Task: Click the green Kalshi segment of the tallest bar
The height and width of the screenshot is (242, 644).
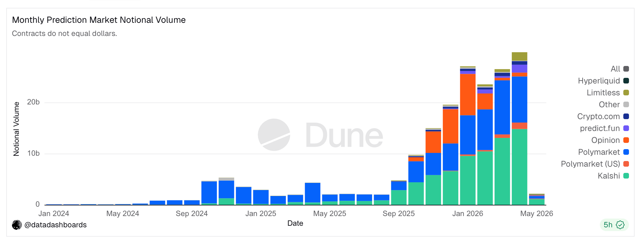Action: click(x=519, y=167)
